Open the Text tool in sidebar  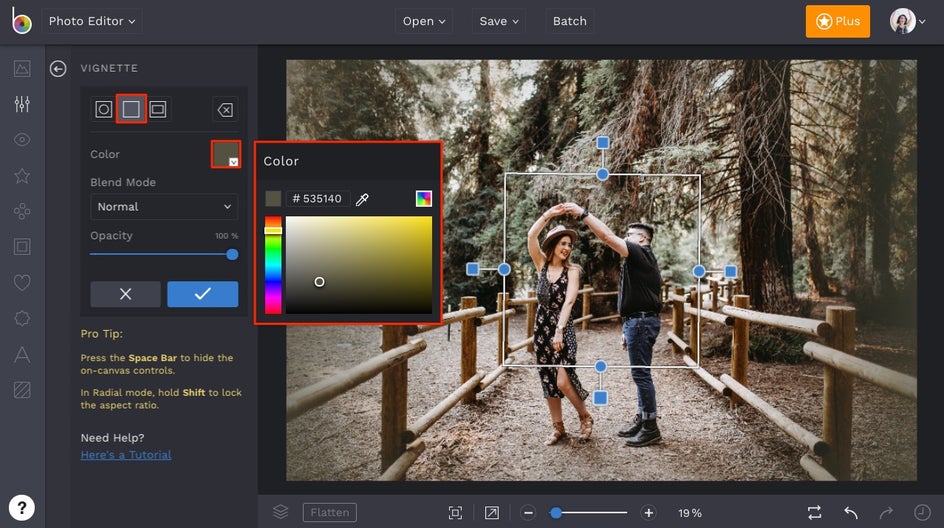point(22,354)
